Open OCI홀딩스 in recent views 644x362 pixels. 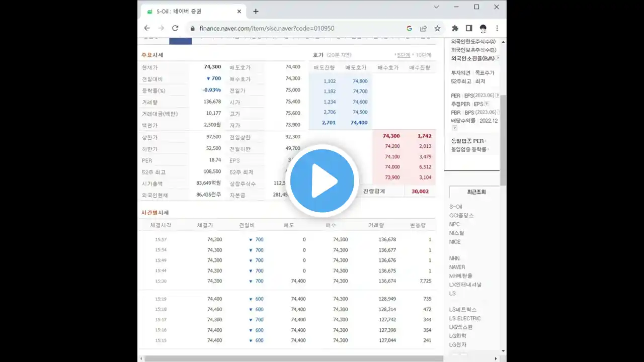click(x=461, y=215)
